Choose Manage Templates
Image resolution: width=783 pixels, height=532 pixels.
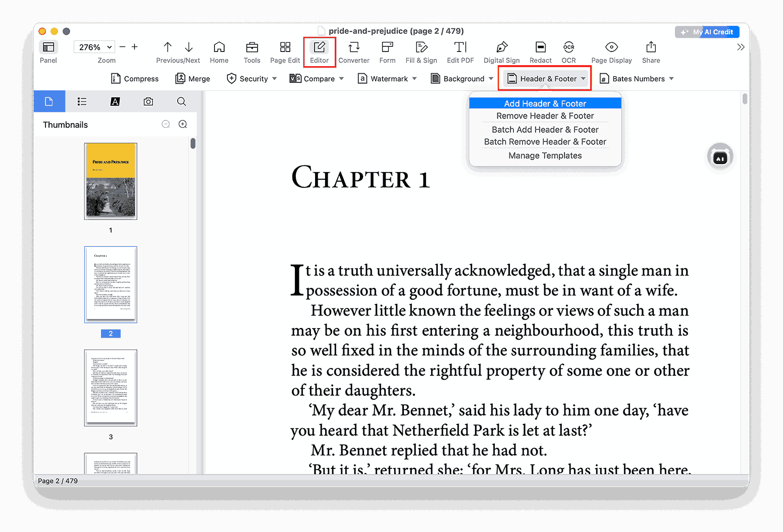point(545,155)
